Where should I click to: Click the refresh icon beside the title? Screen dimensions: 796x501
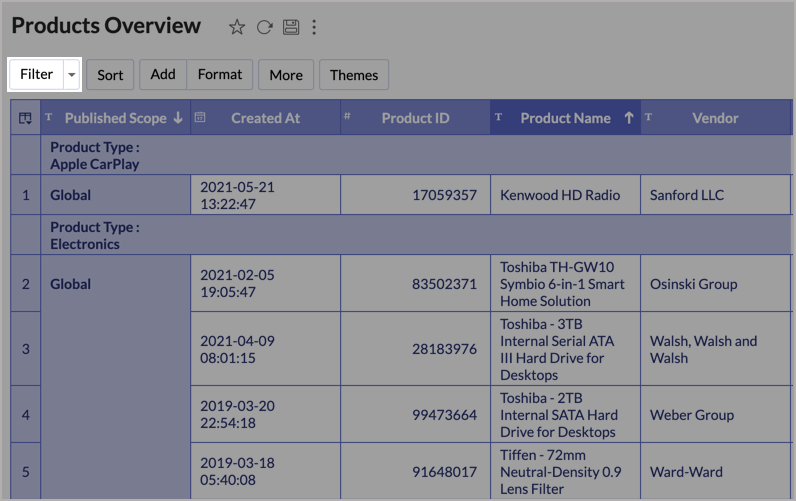point(264,28)
